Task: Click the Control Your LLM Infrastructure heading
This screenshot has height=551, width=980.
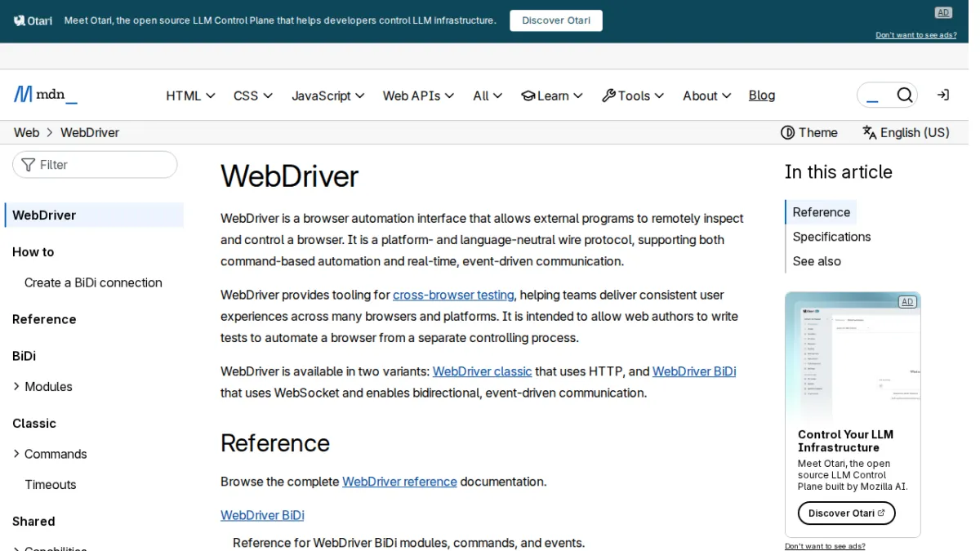Action: pos(845,441)
